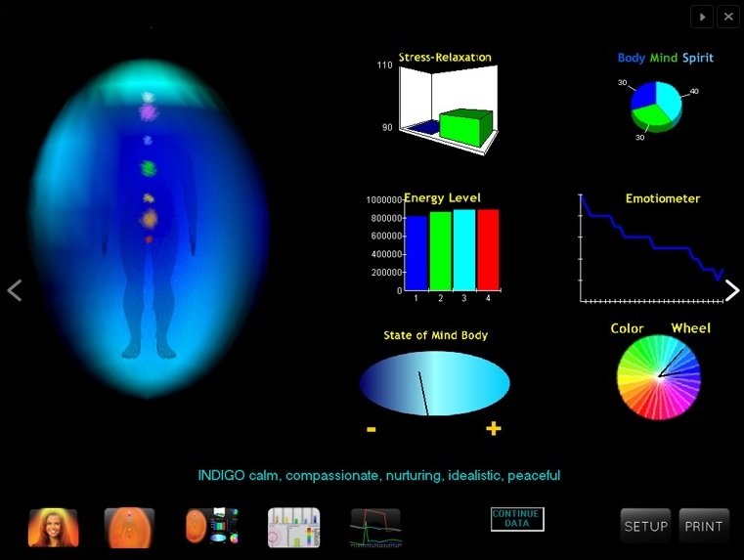Click the red bar labeled 4 in Energy Level
The image size is (744, 560).
(x=488, y=249)
